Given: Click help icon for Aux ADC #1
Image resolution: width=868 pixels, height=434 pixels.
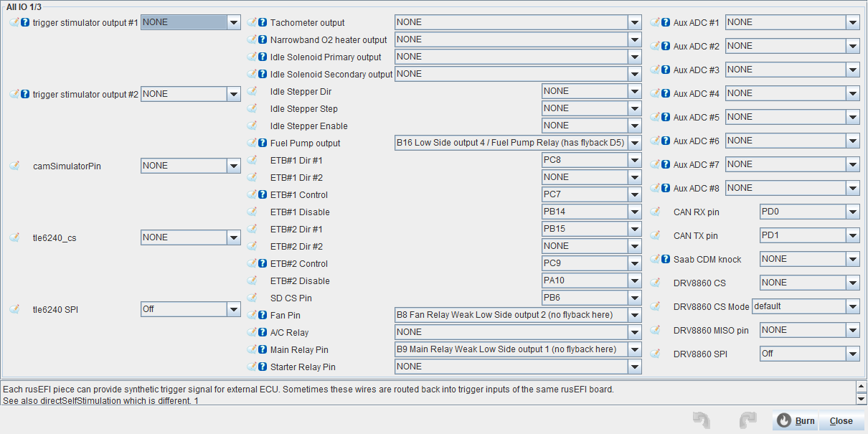Looking at the screenshot, I should 666,23.
